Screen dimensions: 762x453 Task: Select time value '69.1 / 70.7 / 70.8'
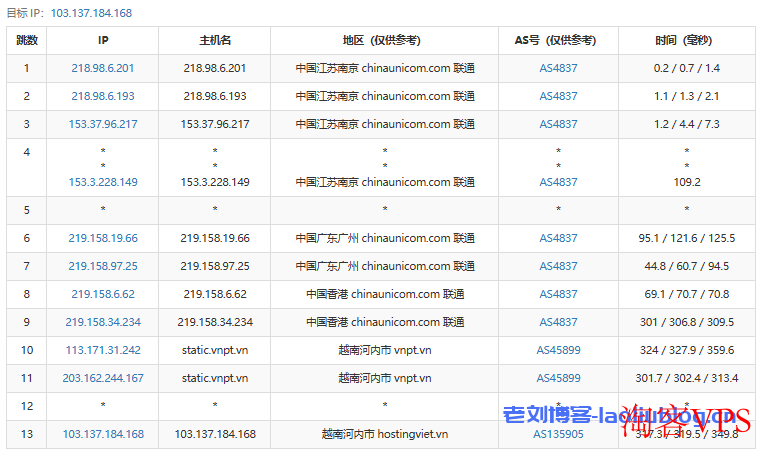(x=687, y=294)
